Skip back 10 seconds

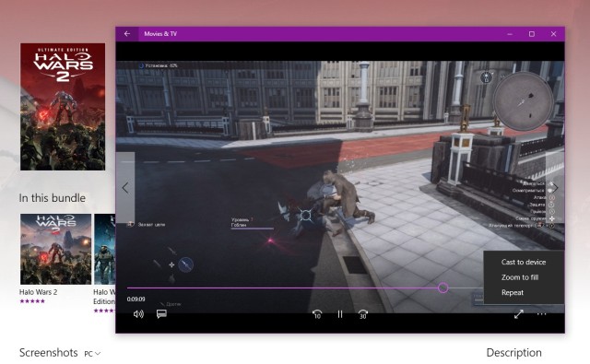pyautogui.click(x=317, y=314)
